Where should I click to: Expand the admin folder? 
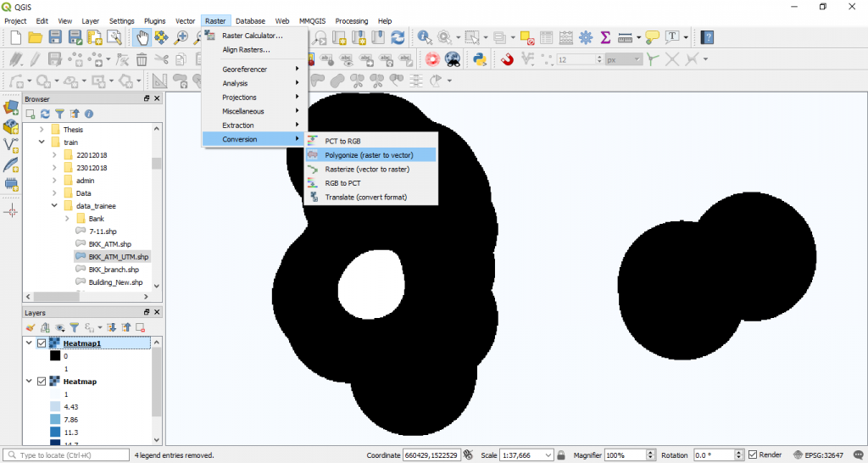pos(54,181)
